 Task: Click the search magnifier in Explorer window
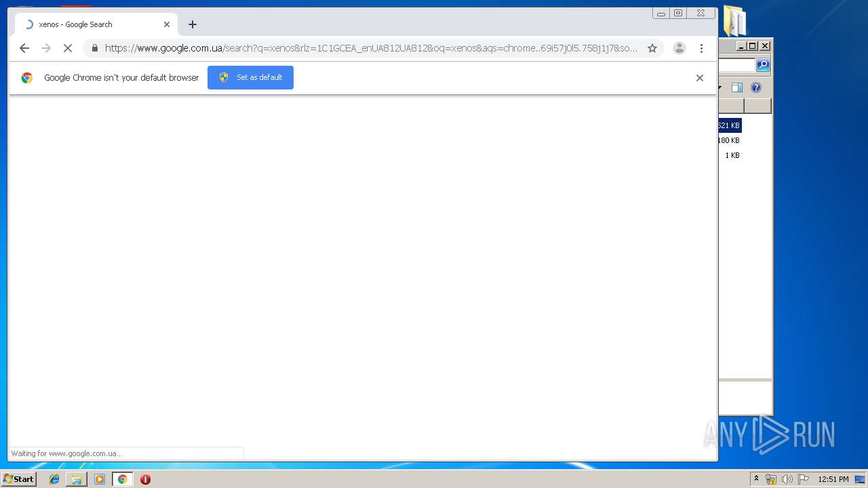coord(763,65)
